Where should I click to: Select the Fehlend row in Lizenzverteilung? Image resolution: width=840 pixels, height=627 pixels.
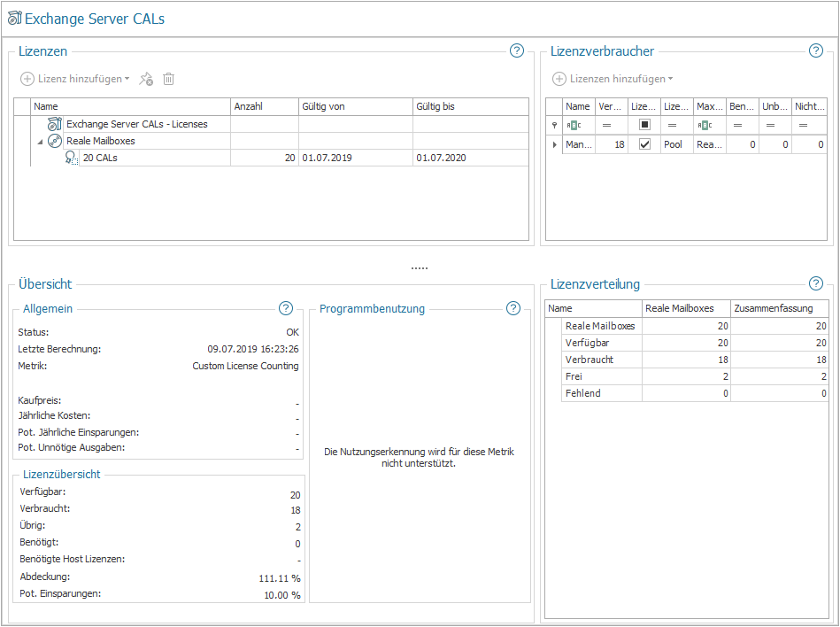pos(695,393)
